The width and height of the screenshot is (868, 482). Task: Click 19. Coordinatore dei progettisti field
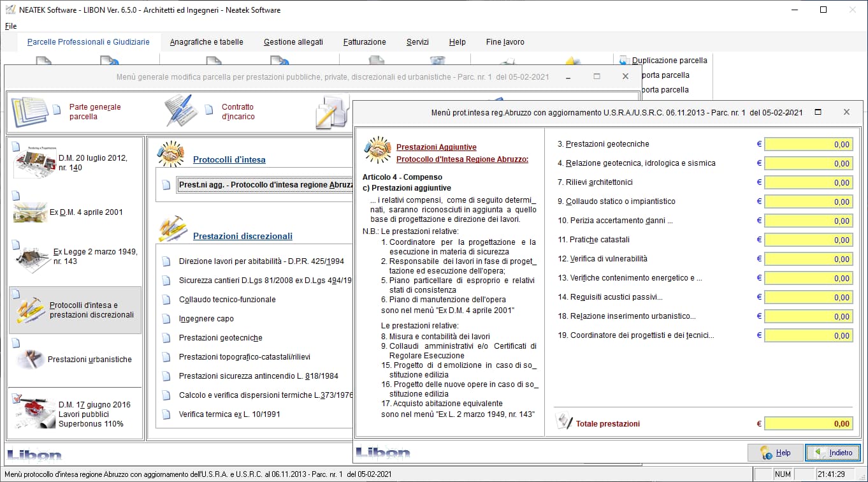pyautogui.click(x=808, y=336)
